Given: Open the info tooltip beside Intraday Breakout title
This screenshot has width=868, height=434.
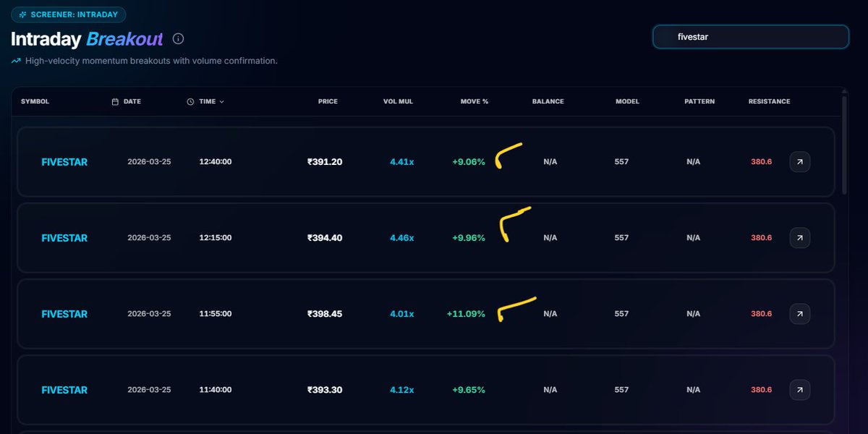Looking at the screenshot, I should 178,39.
